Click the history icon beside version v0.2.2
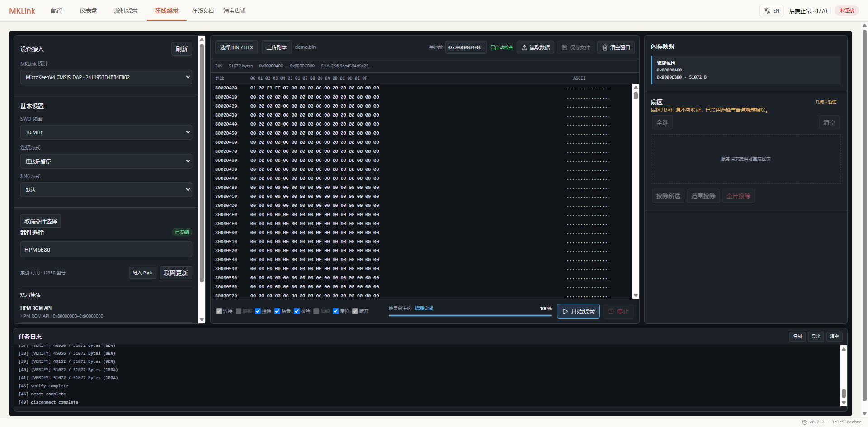Viewport: 868px width, 427px height. (x=804, y=422)
